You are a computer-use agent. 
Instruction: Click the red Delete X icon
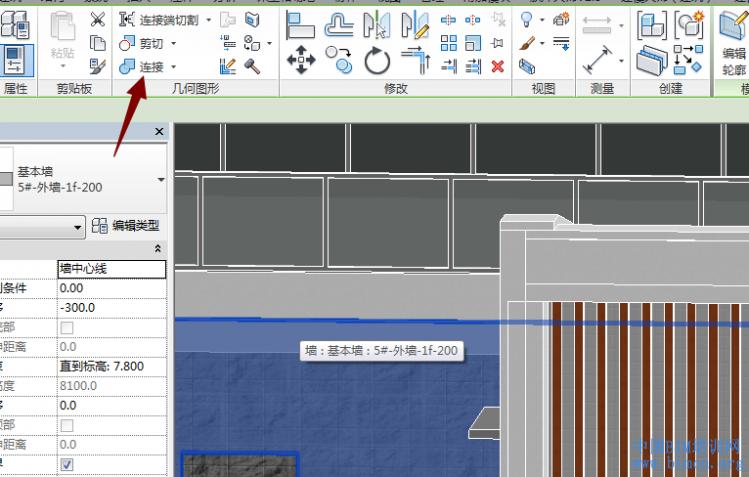498,66
